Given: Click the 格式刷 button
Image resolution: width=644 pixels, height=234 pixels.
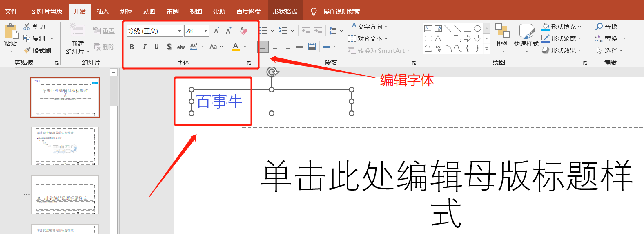Looking at the screenshot, I should coord(37,50).
